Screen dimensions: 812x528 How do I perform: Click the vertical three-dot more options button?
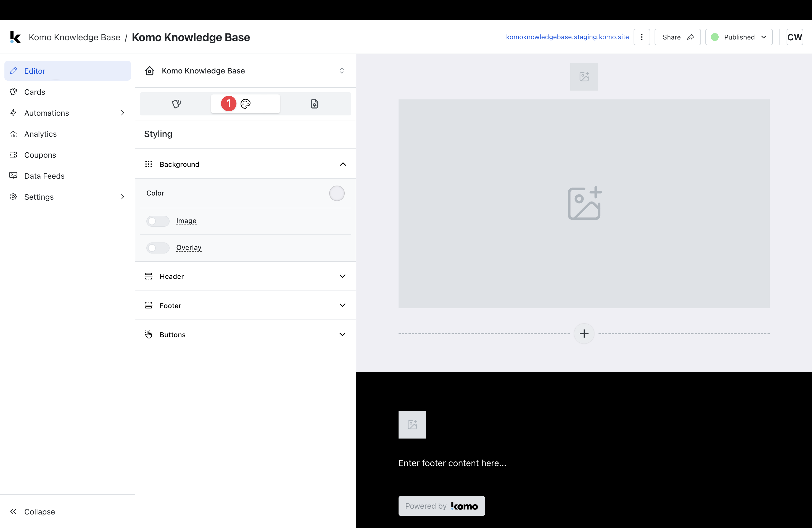pos(641,37)
